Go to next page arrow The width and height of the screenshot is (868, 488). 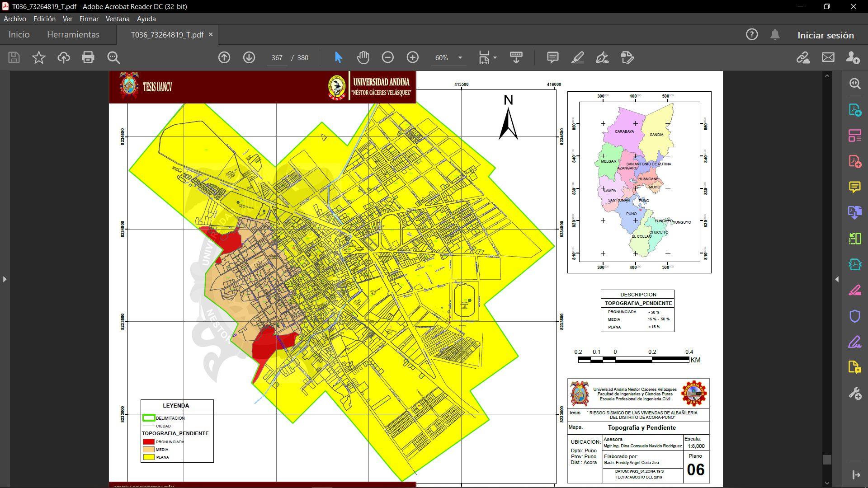click(x=249, y=57)
